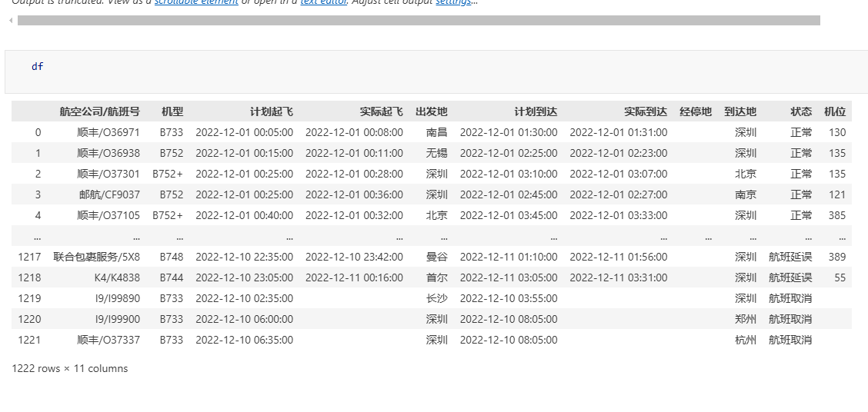Select flight cell 顺丰/O37105
Image resolution: width=868 pixels, height=412 pixels.
[x=108, y=215]
